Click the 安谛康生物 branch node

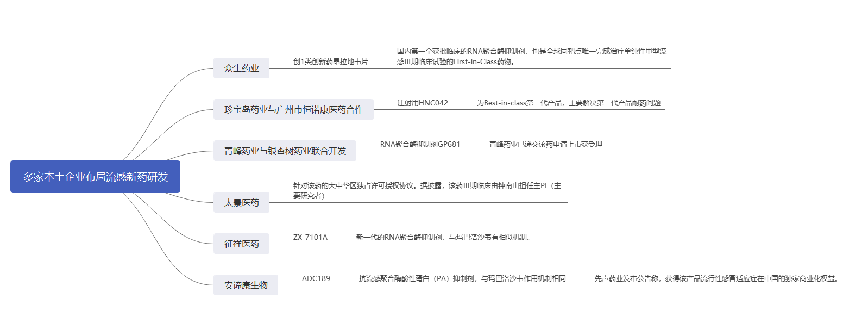[x=246, y=285]
